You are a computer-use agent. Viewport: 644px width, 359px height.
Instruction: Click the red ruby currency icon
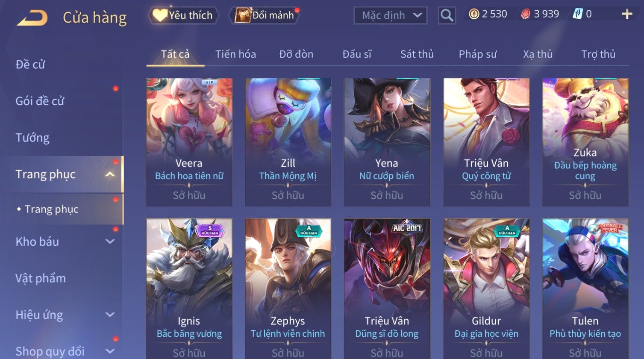click(x=525, y=14)
